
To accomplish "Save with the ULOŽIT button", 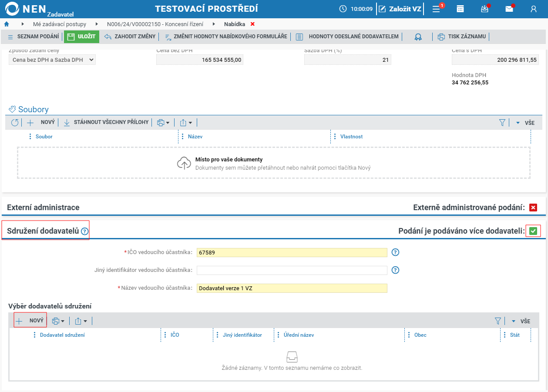I will (x=81, y=37).
